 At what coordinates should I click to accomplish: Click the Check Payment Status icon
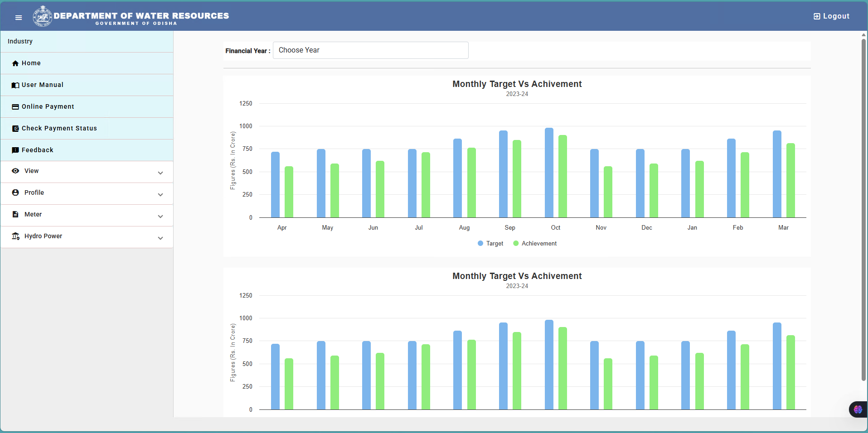15,129
